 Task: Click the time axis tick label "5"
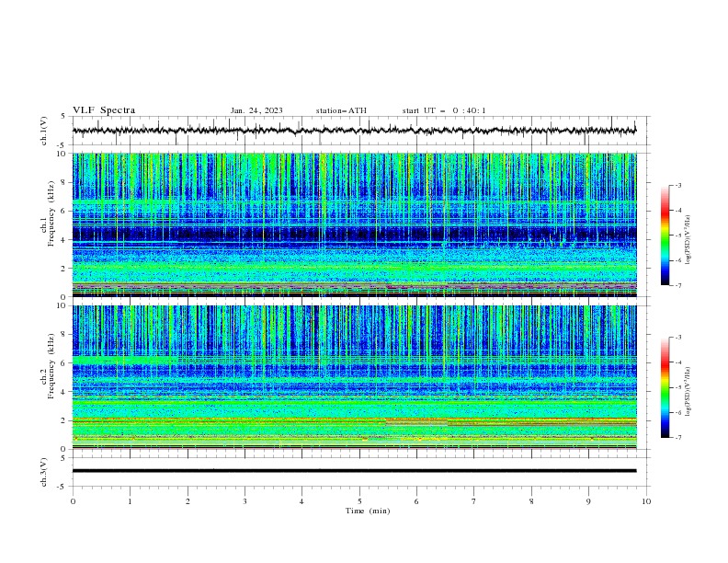(359, 501)
